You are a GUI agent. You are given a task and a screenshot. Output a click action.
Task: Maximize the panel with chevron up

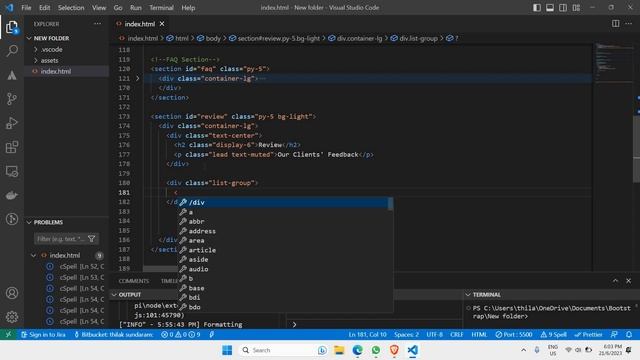tap(616, 281)
